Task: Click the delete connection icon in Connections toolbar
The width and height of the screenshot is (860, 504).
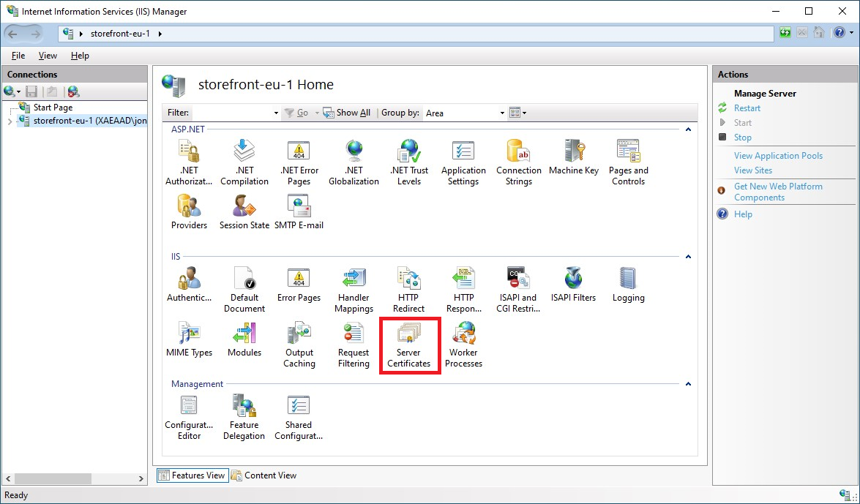Action: (73, 91)
